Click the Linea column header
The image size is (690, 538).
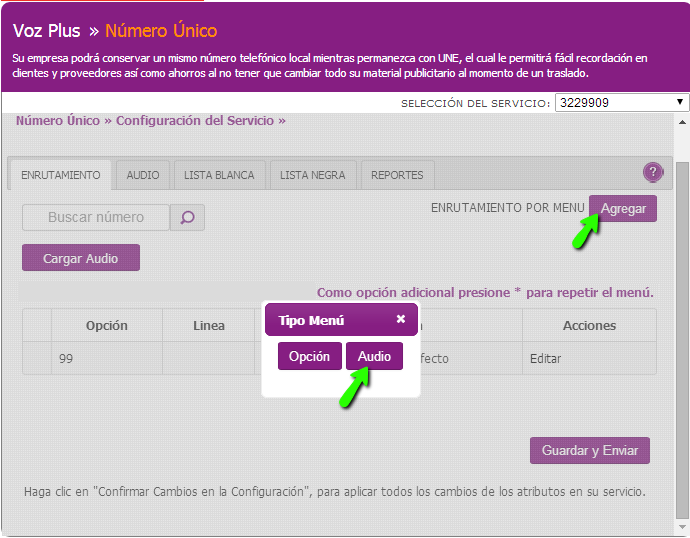click(x=209, y=326)
